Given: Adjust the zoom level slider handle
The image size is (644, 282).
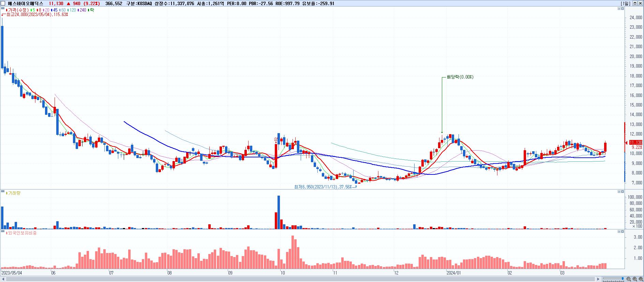Looking at the screenshot, I should [x=623, y=279].
